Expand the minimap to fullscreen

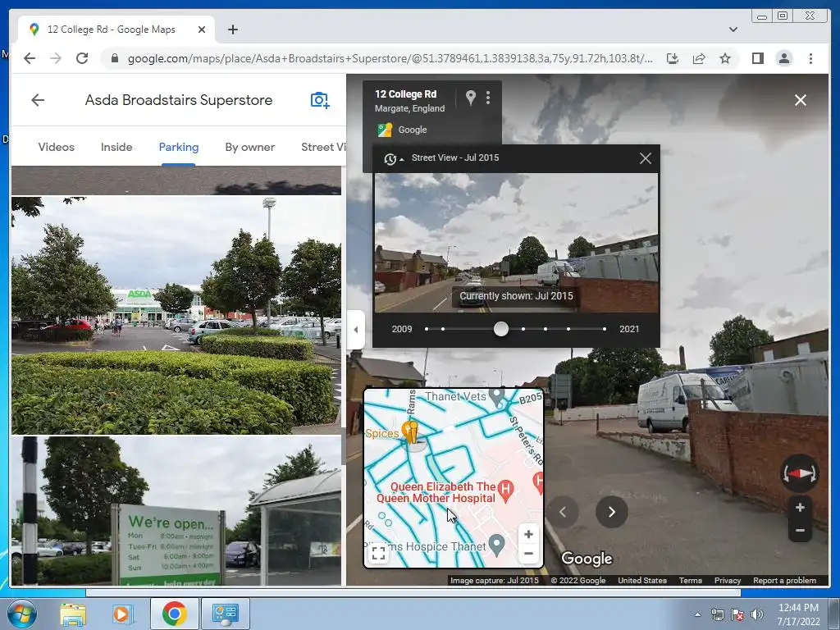378,553
